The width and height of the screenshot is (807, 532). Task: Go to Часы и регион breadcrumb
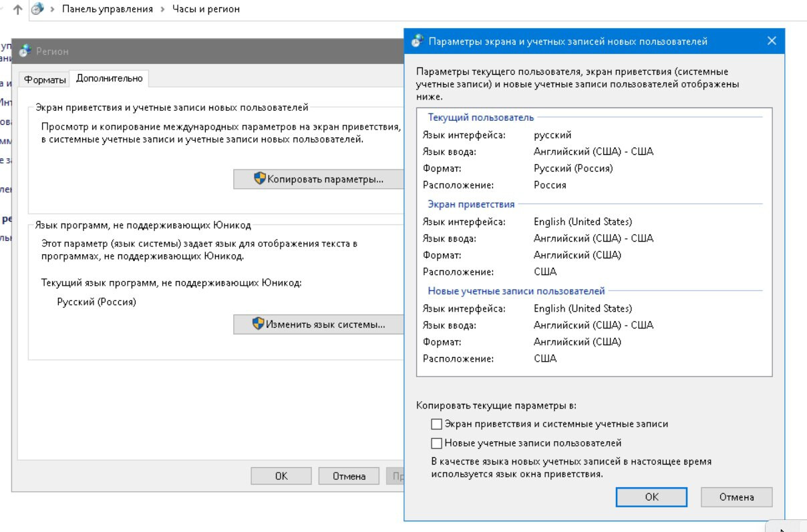click(x=206, y=9)
